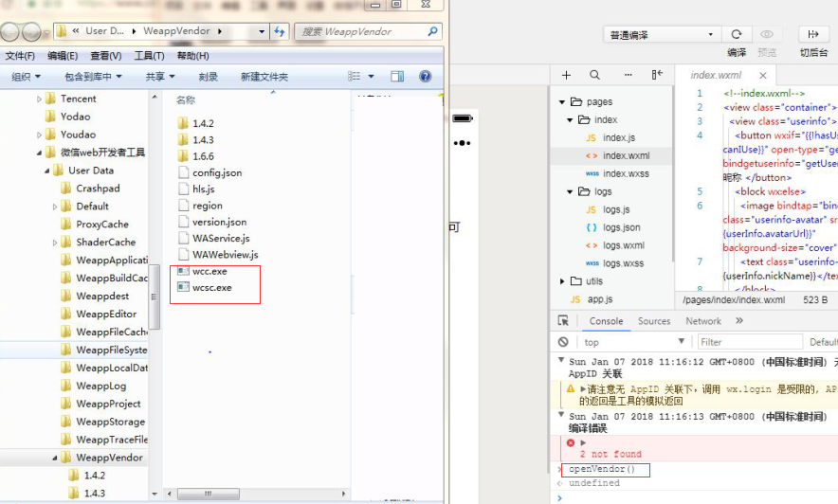Image resolution: width=838 pixels, height=504 pixels.
Task: Click the Explorer forward navigation arrow
Action: pyautogui.click(x=31, y=32)
